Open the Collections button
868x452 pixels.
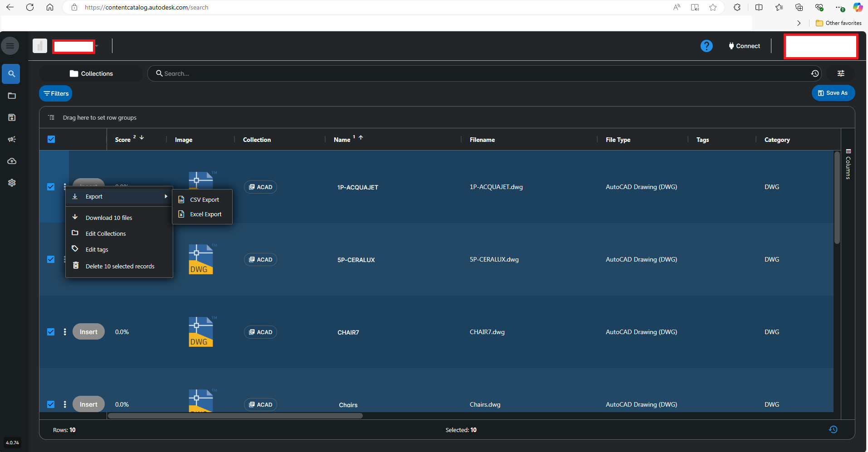pyautogui.click(x=91, y=73)
